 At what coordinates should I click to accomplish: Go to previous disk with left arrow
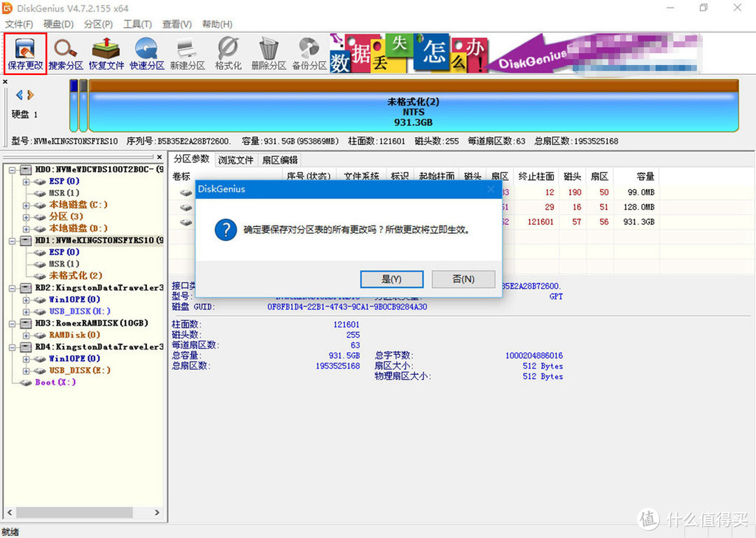tap(20, 95)
